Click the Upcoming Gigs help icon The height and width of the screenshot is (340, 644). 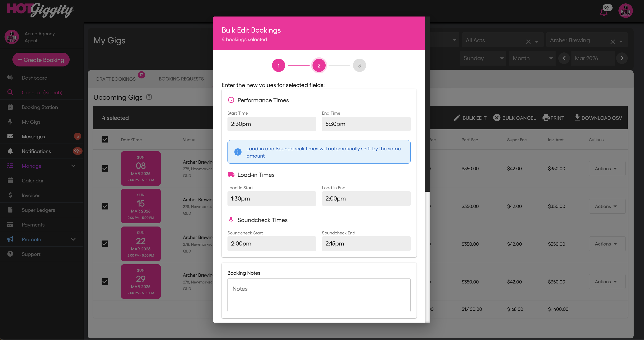(x=149, y=97)
